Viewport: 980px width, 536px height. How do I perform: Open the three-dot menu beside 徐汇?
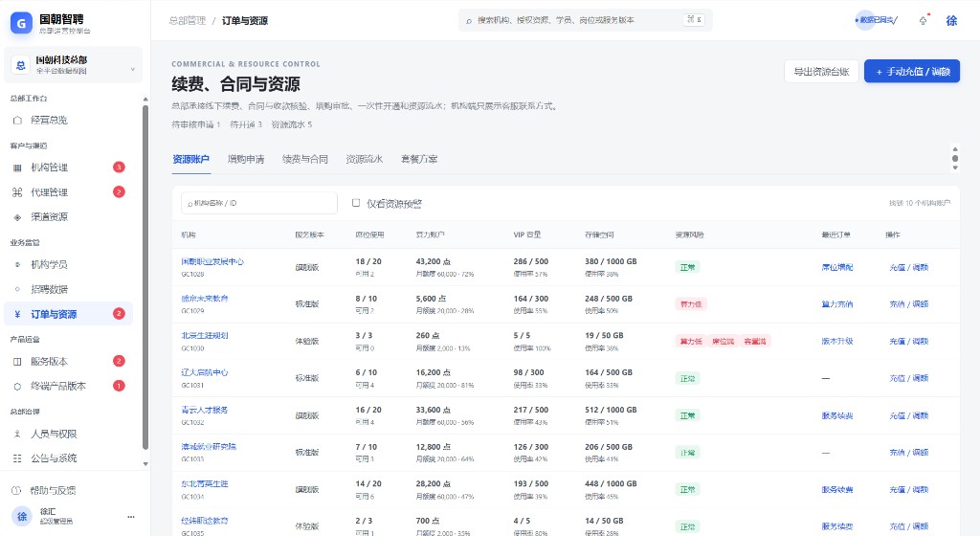[x=130, y=517]
